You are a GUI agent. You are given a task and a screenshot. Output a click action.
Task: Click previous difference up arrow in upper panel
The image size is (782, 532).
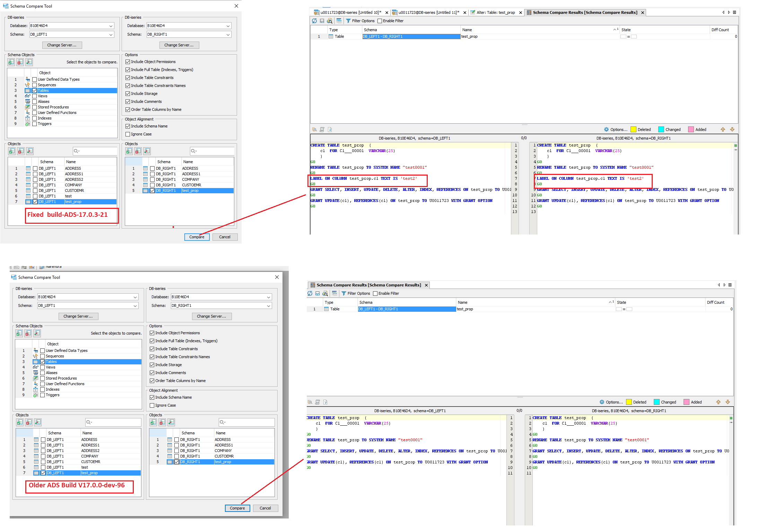(x=723, y=129)
